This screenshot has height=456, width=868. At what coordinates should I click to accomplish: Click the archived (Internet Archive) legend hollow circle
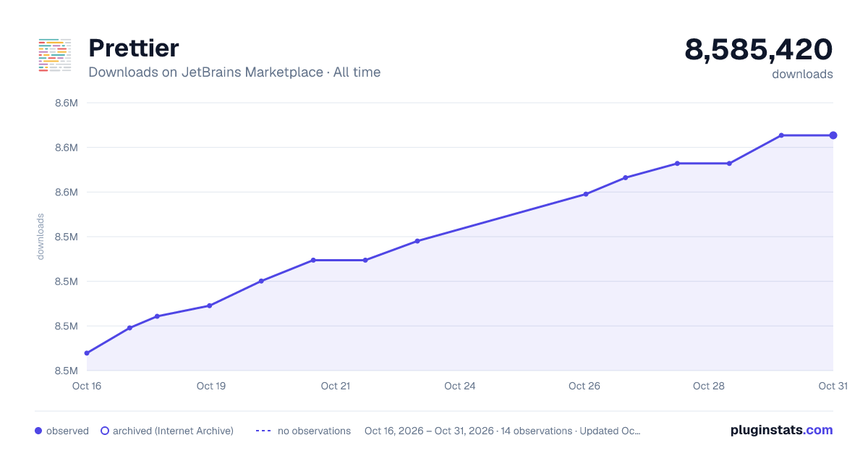pyautogui.click(x=104, y=431)
